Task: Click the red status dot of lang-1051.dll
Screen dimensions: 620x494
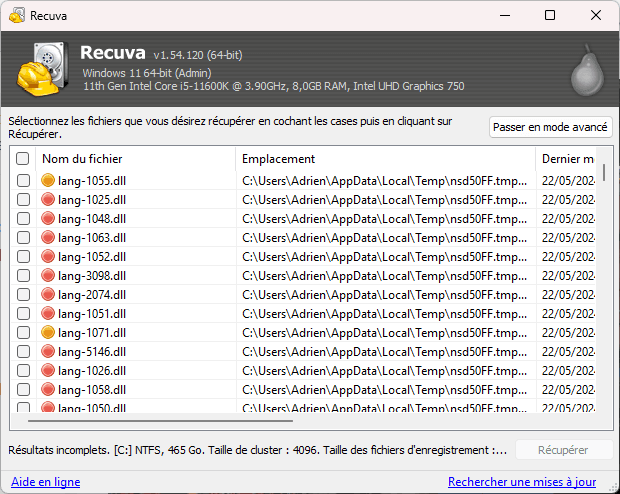Action: click(48, 313)
